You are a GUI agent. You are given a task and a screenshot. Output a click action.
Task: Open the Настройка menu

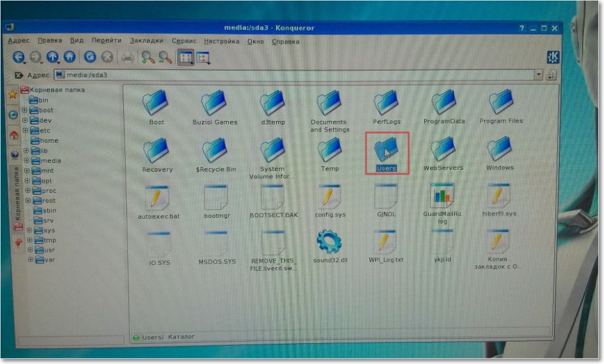point(222,41)
